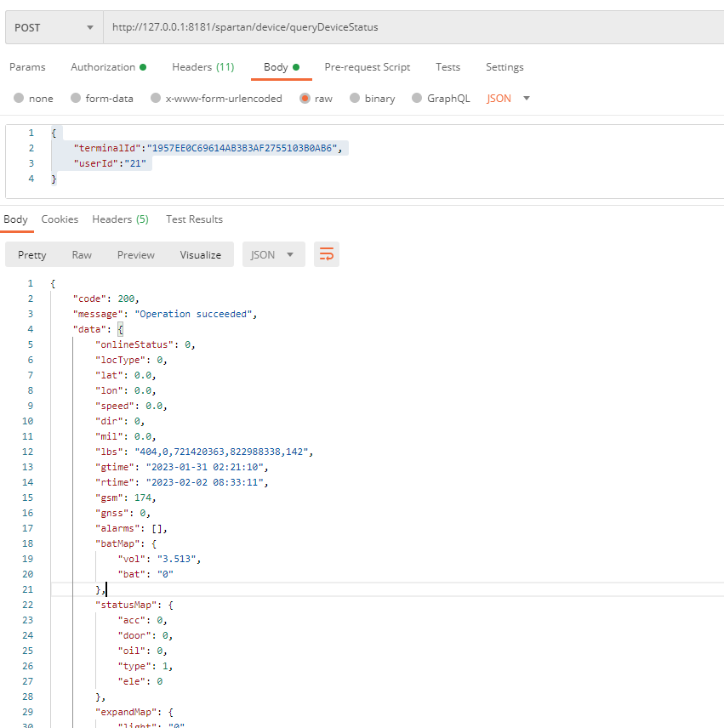Go to the Tests tab
724x728 pixels.
coord(448,67)
